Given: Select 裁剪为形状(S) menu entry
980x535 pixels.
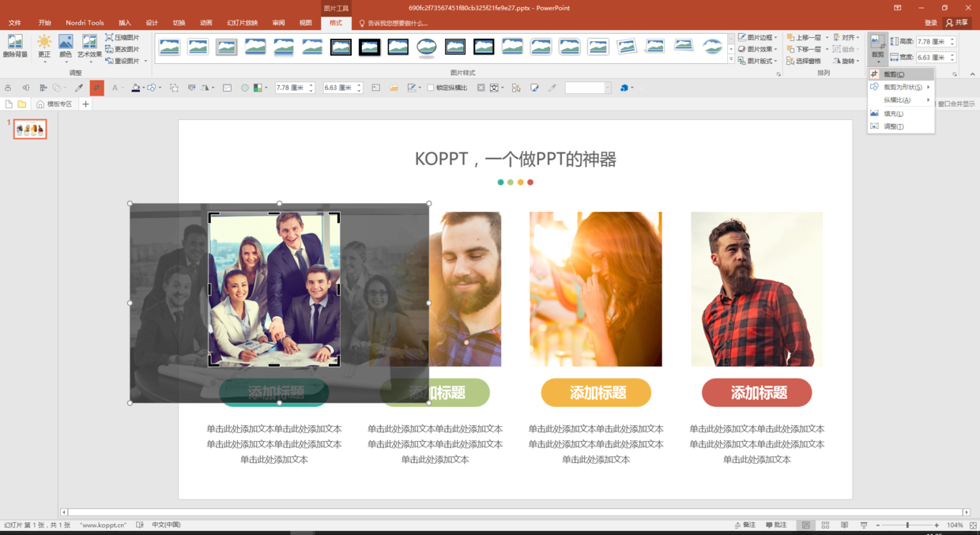Looking at the screenshot, I should [x=901, y=87].
